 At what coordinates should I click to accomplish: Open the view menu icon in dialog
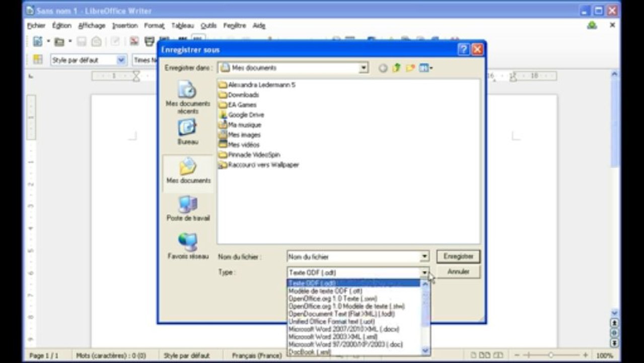[x=426, y=68]
